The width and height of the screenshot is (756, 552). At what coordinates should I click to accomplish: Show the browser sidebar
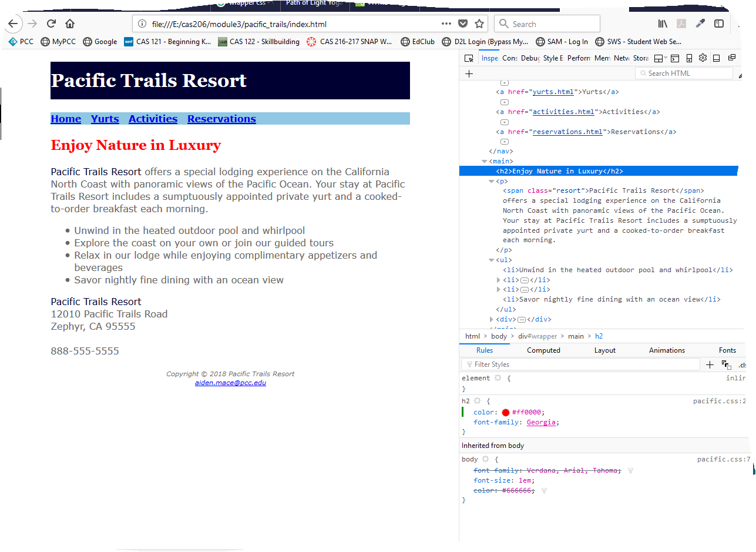tap(719, 24)
